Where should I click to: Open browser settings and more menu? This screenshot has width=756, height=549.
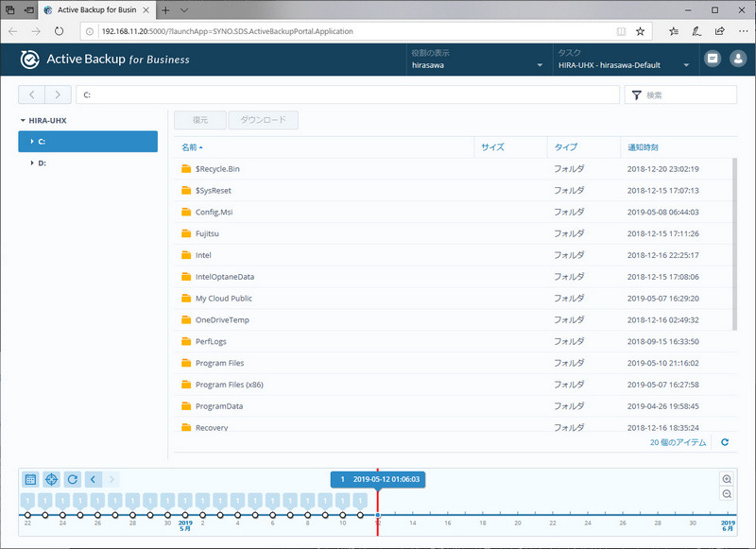(x=743, y=31)
